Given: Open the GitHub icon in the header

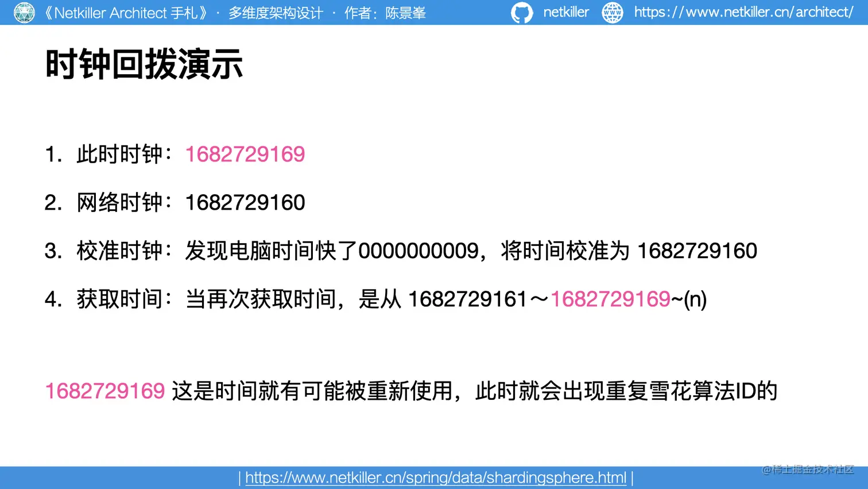Looking at the screenshot, I should (521, 12).
